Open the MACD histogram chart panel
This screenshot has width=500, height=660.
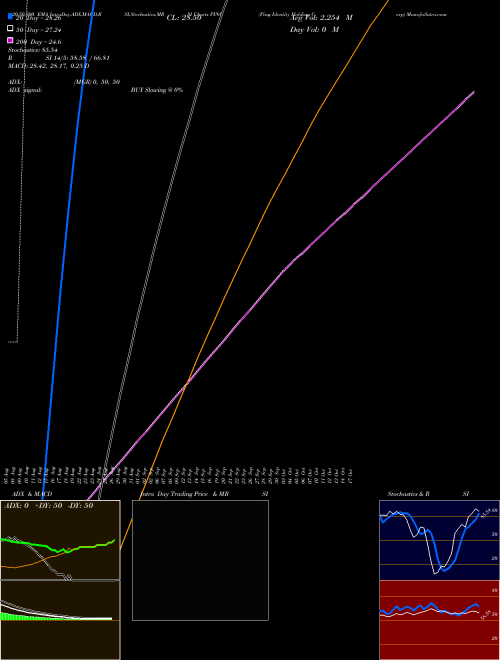pos(60,620)
